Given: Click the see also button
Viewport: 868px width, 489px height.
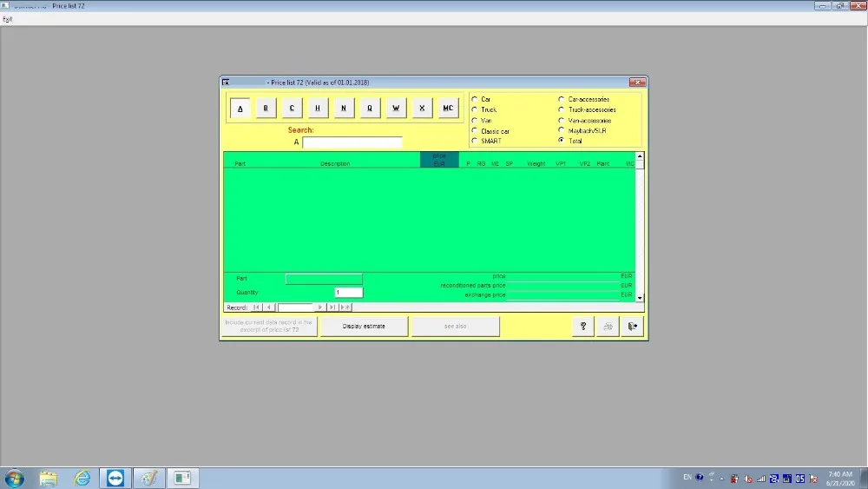Looking at the screenshot, I should tap(455, 327).
